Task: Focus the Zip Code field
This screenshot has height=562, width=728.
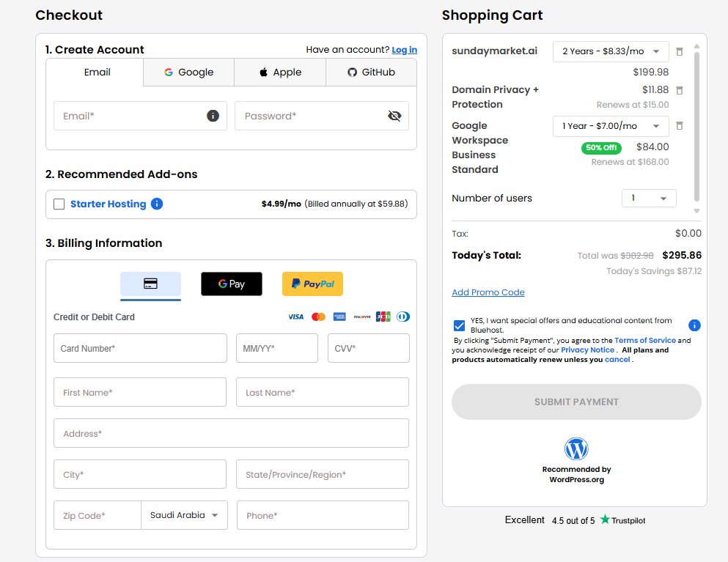Action: coord(98,515)
